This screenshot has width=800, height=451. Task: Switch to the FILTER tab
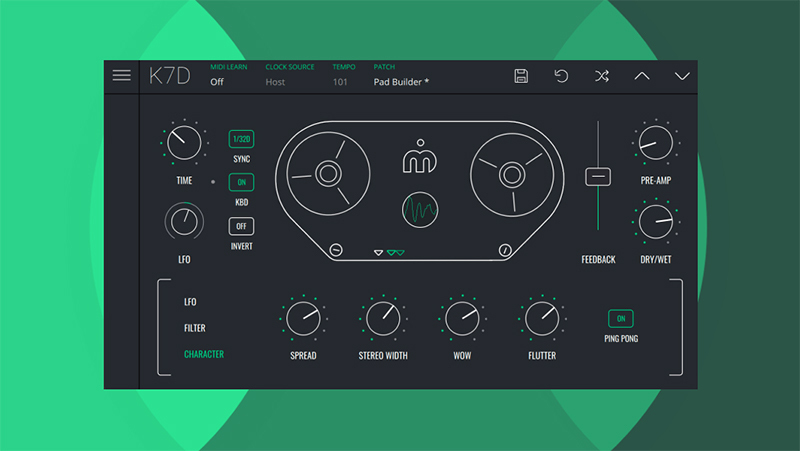(x=195, y=328)
